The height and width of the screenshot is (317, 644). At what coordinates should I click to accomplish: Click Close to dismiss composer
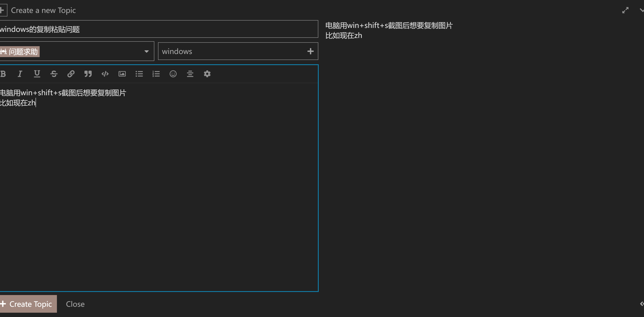75,304
